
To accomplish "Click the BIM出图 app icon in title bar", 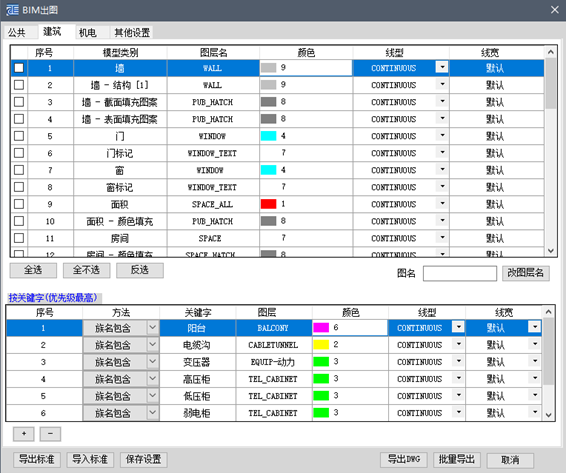I will [12, 10].
